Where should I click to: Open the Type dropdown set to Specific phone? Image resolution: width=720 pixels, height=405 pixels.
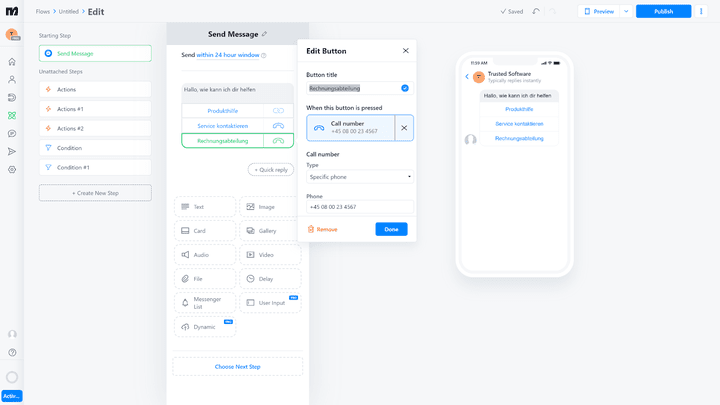coord(360,177)
